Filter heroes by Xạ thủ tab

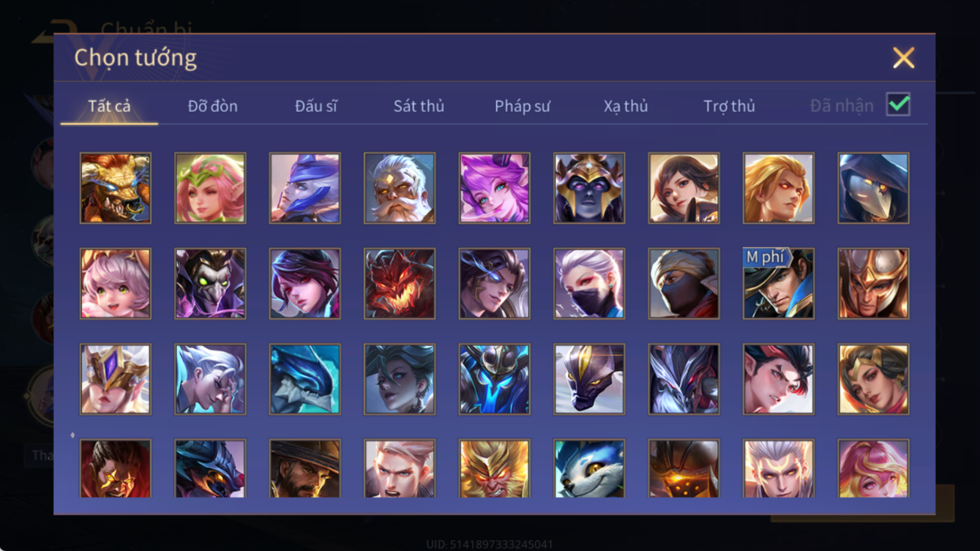(x=626, y=106)
